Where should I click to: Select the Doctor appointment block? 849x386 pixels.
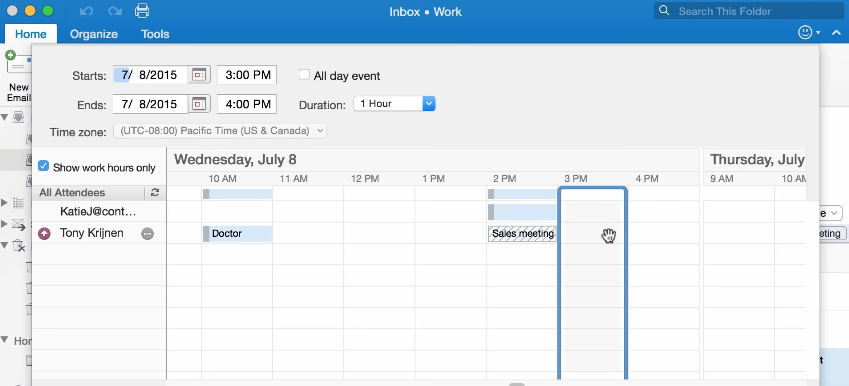(237, 234)
